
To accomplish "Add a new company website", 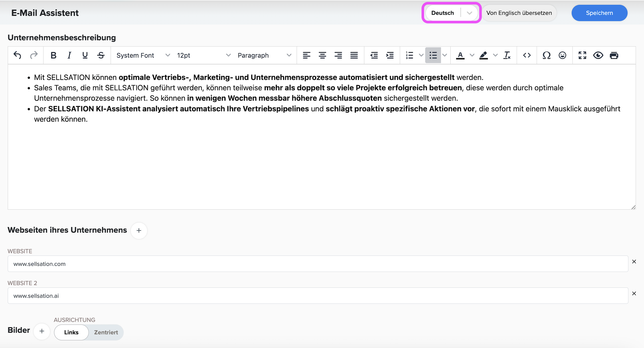I will (139, 230).
